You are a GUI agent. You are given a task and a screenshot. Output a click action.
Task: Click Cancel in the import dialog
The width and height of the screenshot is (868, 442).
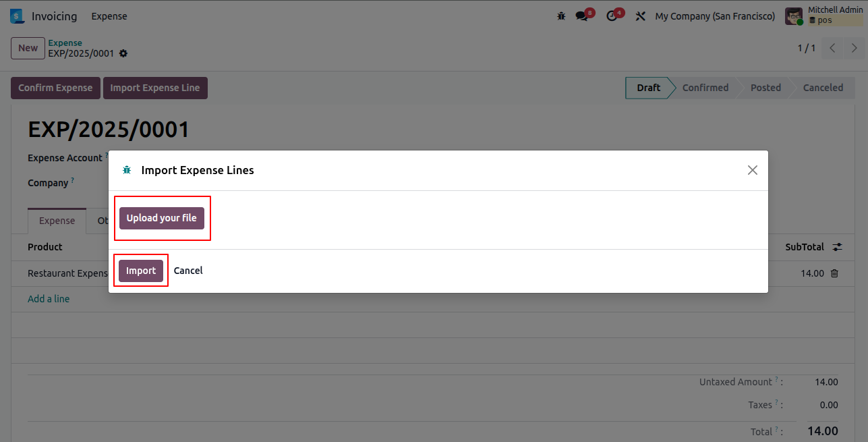click(188, 271)
